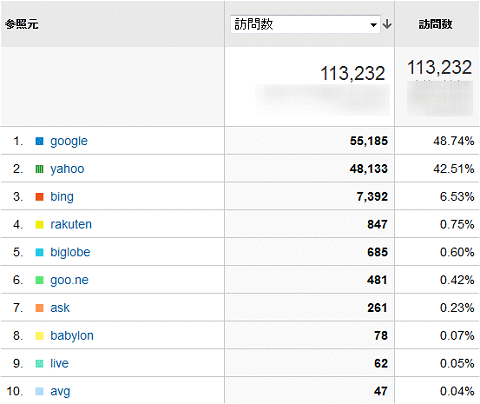Select the live source link
This screenshot has width=480, height=404.
[x=59, y=363]
